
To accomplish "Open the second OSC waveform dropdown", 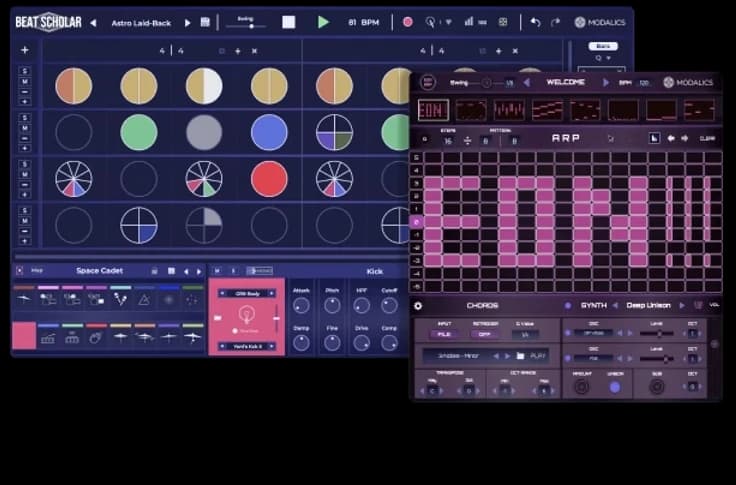I will tap(593, 358).
